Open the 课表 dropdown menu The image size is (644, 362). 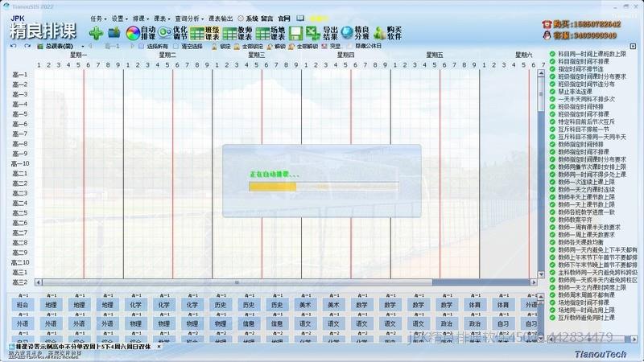click(162, 19)
